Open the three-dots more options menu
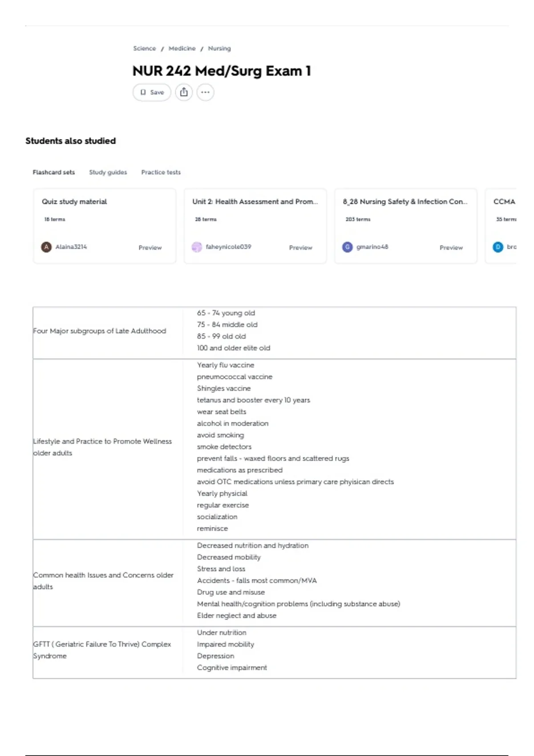Screen dimensions: 534x756 coord(205,92)
